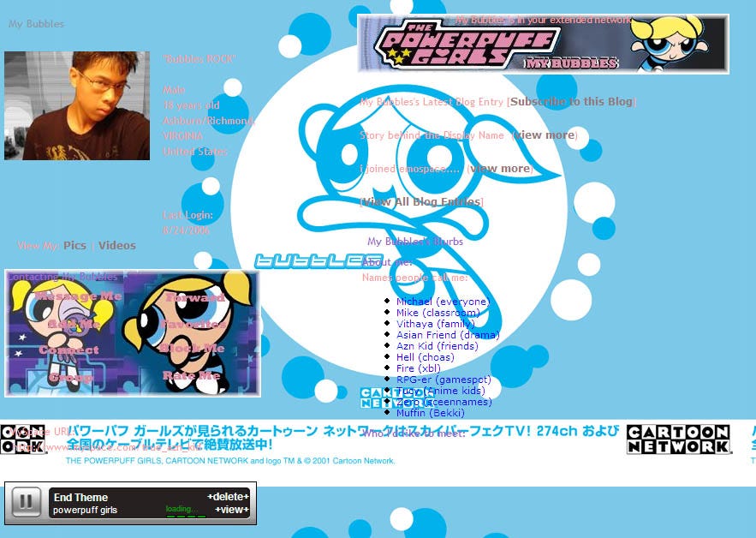Image resolution: width=756 pixels, height=538 pixels.
Task: Click 'My Bubbles's Latest Blog Entry' text
Action: pos(432,102)
